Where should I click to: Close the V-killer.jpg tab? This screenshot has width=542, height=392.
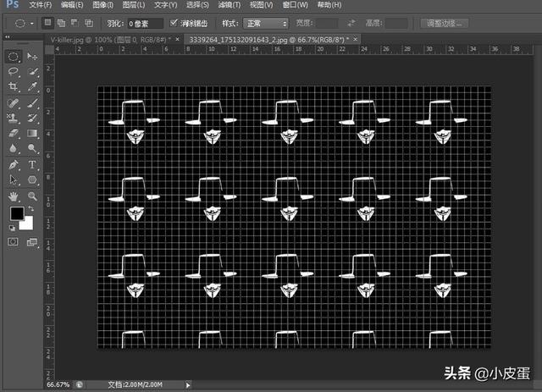click(x=178, y=40)
